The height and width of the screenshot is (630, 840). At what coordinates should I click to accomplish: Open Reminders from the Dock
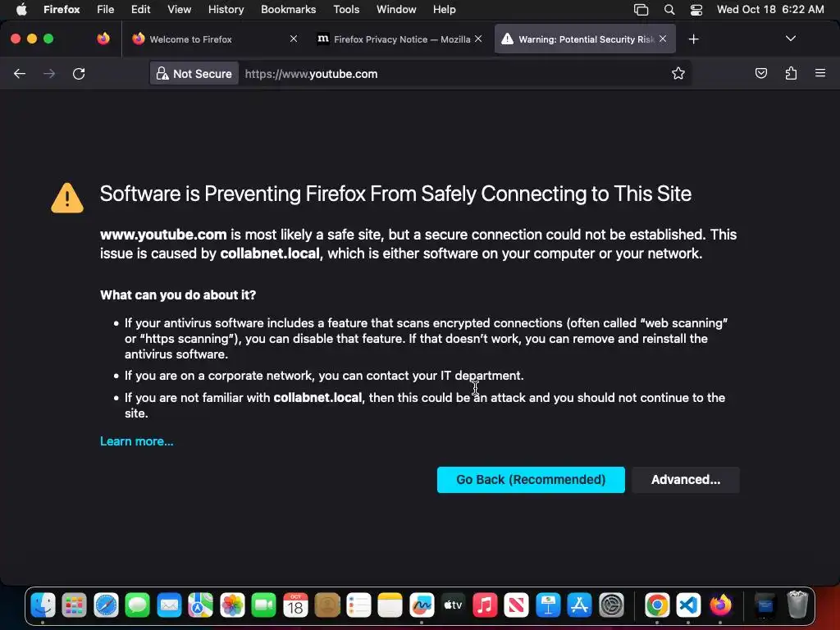[x=358, y=606]
